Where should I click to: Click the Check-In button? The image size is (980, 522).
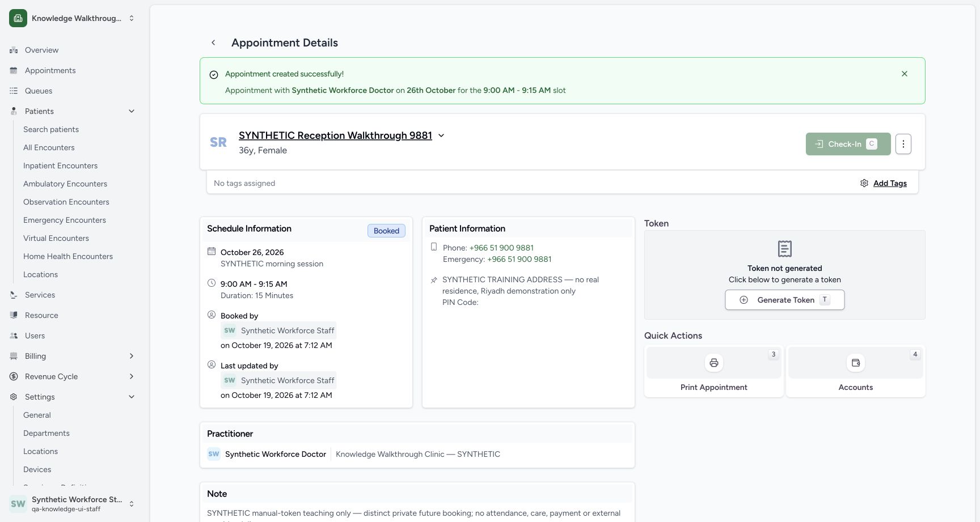pyautogui.click(x=848, y=144)
